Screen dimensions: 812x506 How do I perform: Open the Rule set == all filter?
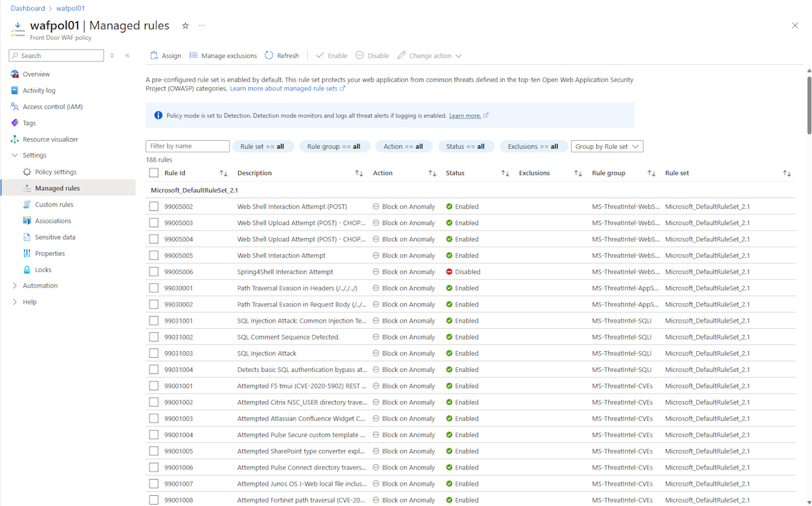pos(263,146)
